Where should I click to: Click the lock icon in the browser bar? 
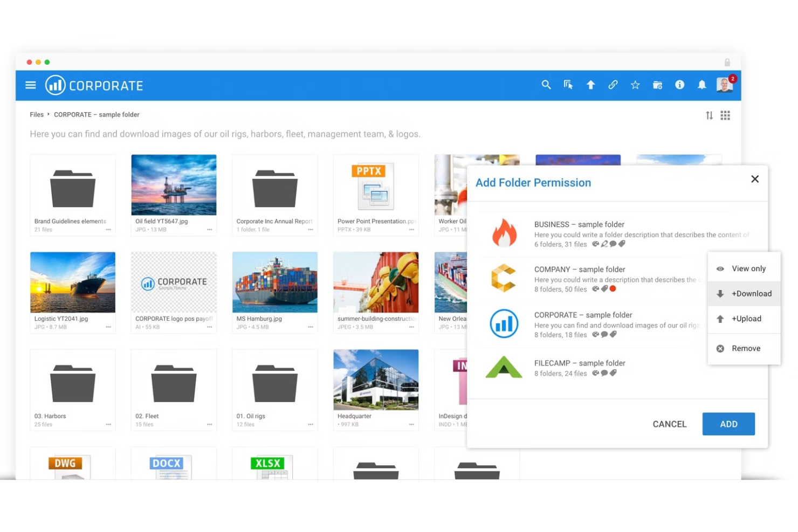point(727,62)
